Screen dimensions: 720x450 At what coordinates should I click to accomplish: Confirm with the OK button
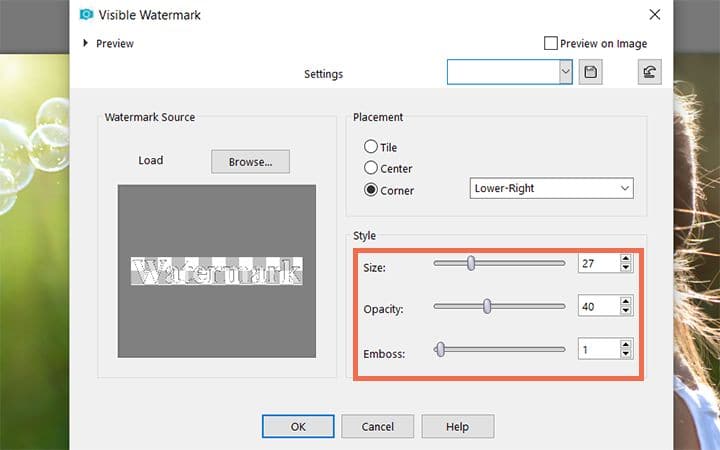(298, 427)
